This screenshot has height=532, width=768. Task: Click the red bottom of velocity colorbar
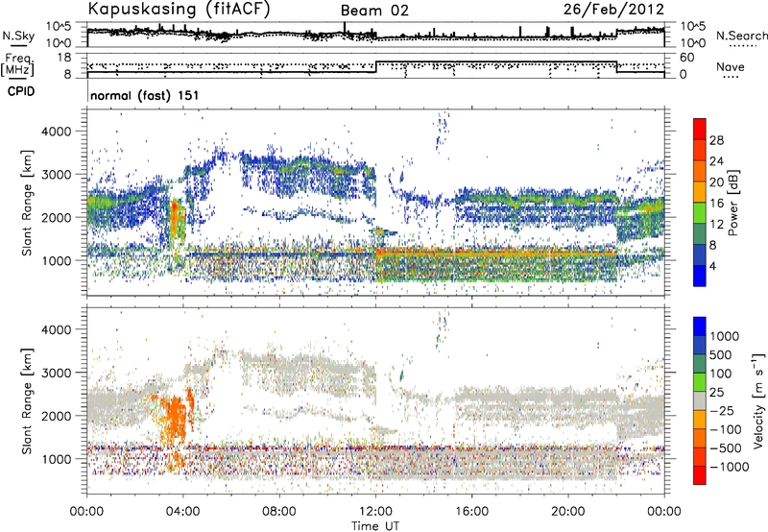coord(700,475)
